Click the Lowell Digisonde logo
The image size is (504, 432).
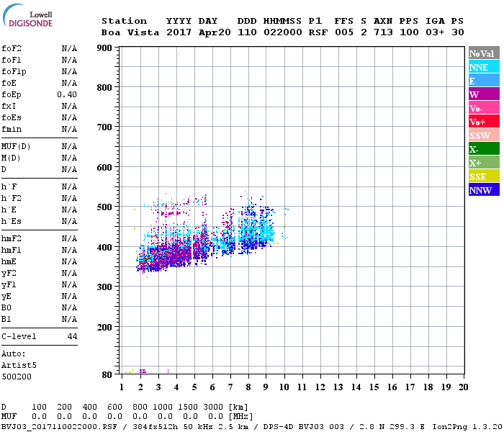(27, 16)
